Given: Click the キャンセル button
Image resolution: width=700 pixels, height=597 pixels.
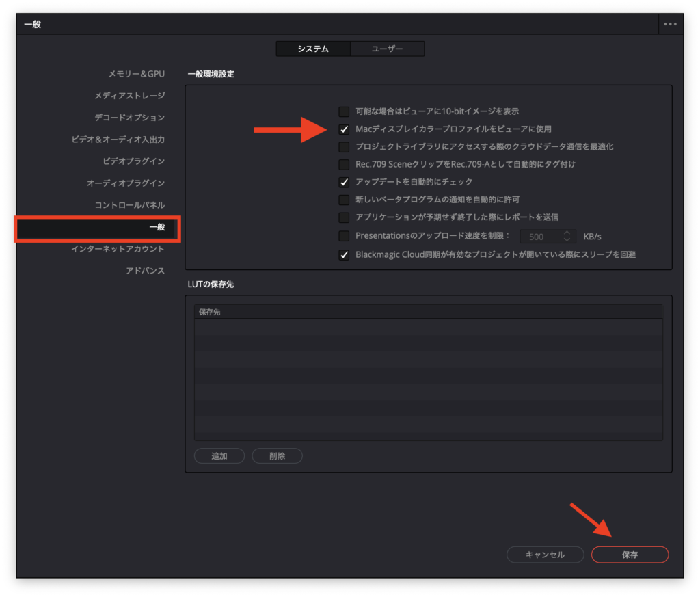Looking at the screenshot, I should point(545,555).
